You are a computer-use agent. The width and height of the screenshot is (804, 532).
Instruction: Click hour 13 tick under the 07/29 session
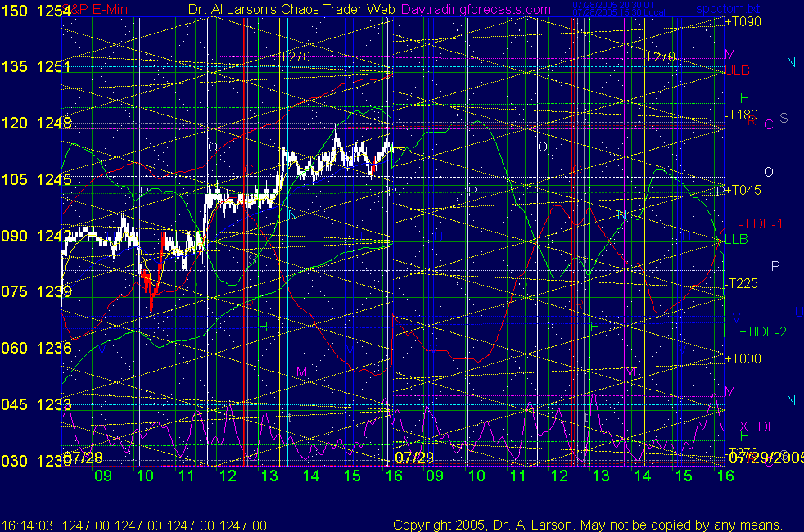(x=601, y=476)
